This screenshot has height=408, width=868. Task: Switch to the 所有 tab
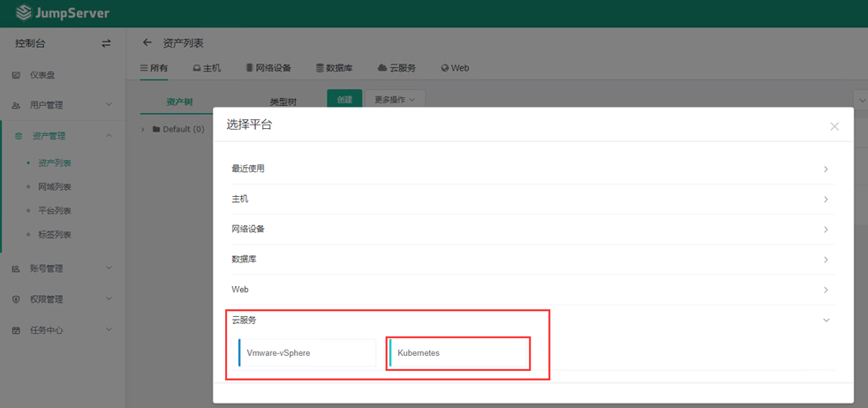pos(154,68)
